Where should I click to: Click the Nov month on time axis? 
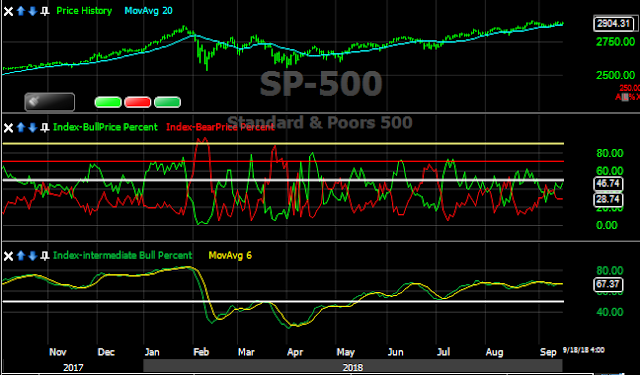(x=58, y=352)
